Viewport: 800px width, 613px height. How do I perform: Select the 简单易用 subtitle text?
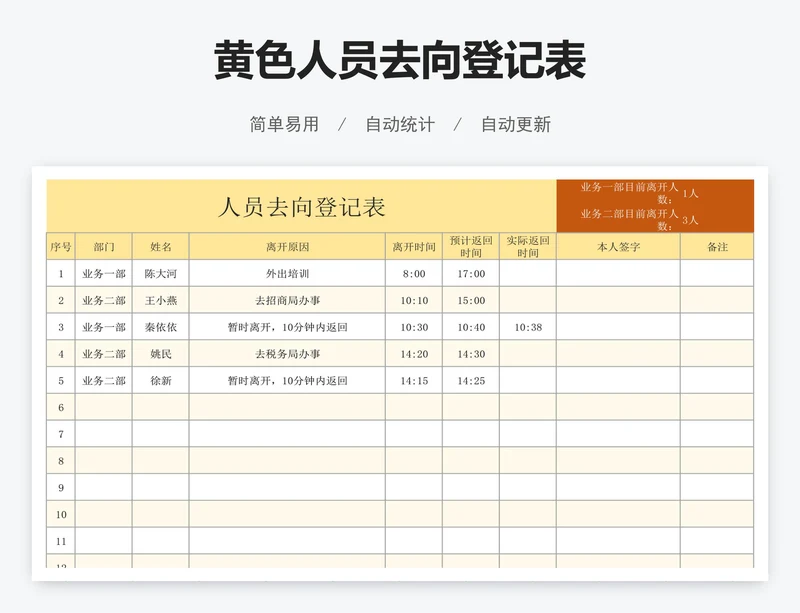tap(284, 124)
